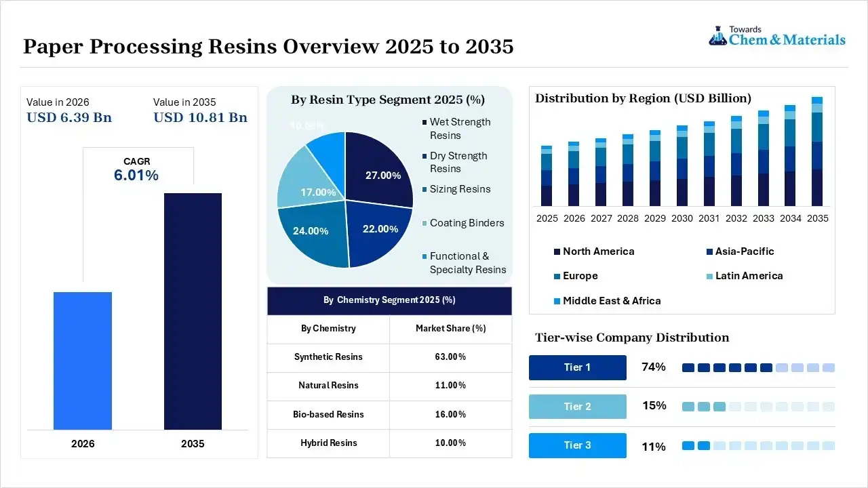Viewport: 868px width, 488px height.
Task: Click the 2028 stacked bar in region chart
Action: [x=628, y=170]
